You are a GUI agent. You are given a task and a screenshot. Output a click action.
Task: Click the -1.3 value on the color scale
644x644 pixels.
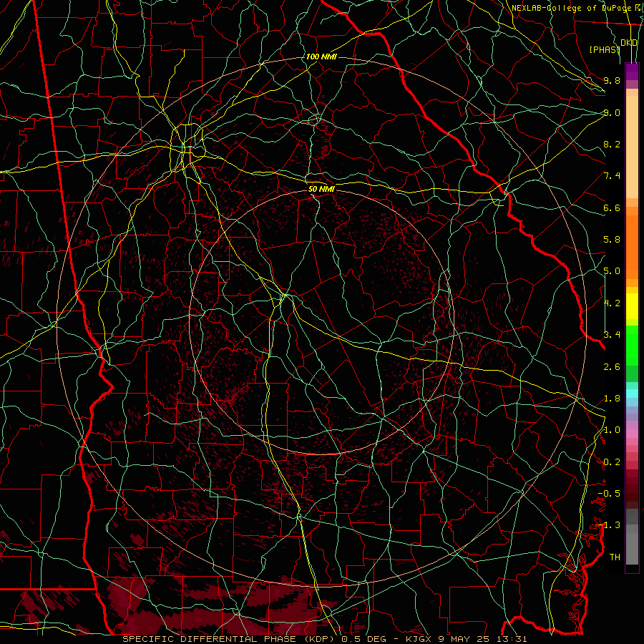point(609,525)
